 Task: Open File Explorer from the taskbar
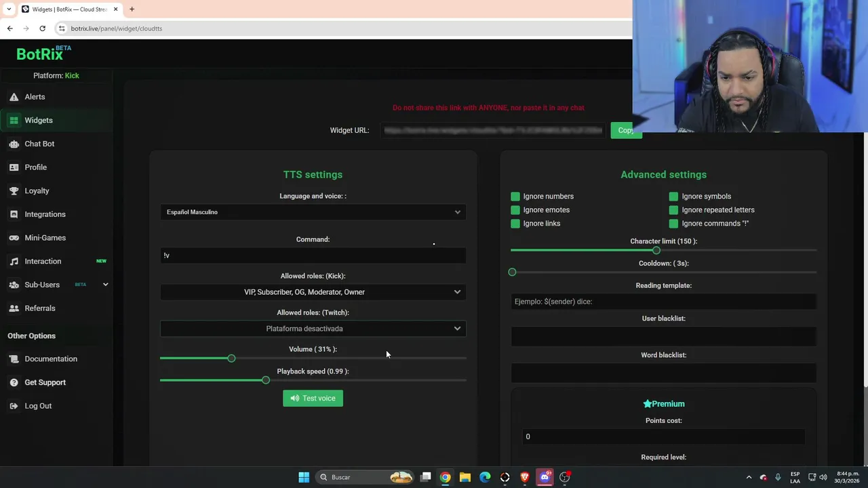tap(465, 477)
